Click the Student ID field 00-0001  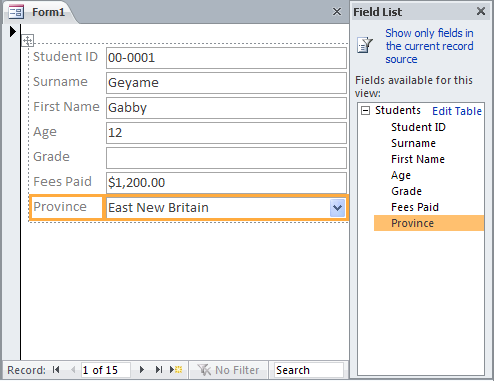pyautogui.click(x=226, y=58)
